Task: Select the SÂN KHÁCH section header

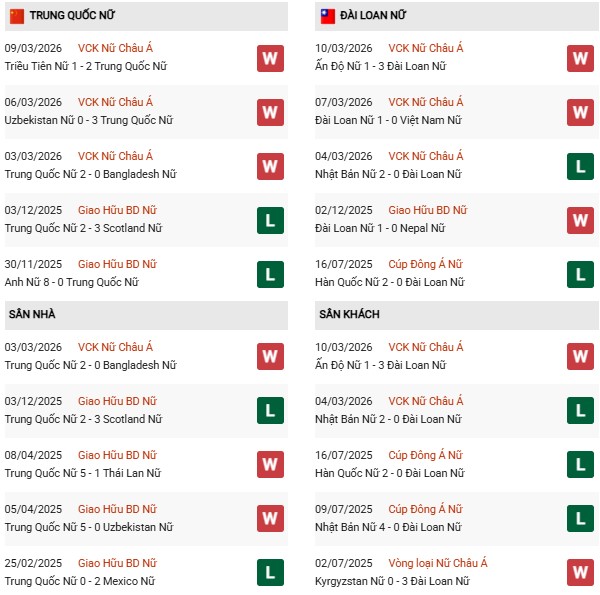Action: 351,314
